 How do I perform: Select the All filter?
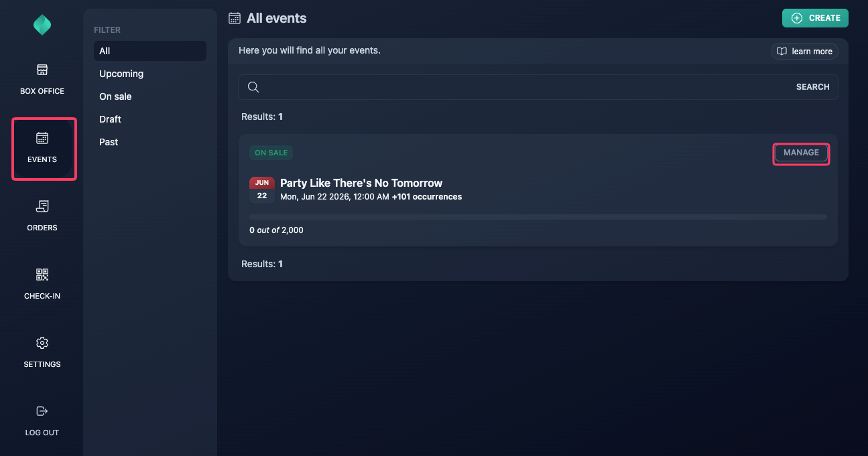point(150,51)
